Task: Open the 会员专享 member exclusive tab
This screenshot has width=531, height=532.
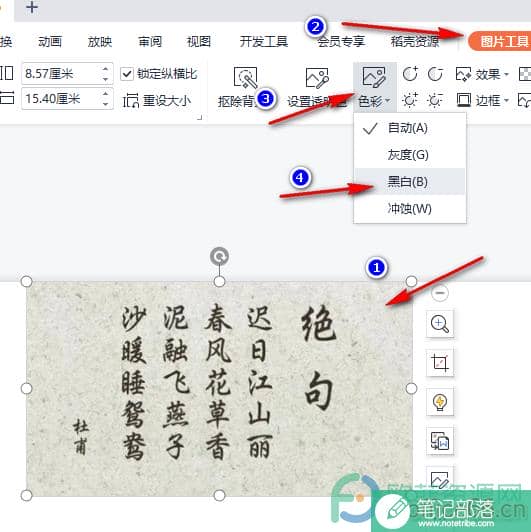Action: (341, 41)
